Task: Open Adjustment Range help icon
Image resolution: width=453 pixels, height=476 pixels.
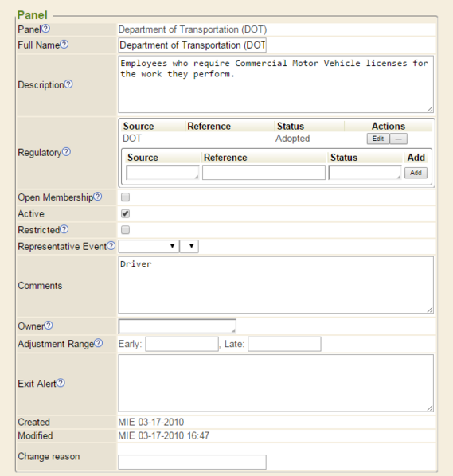Action: coord(99,343)
